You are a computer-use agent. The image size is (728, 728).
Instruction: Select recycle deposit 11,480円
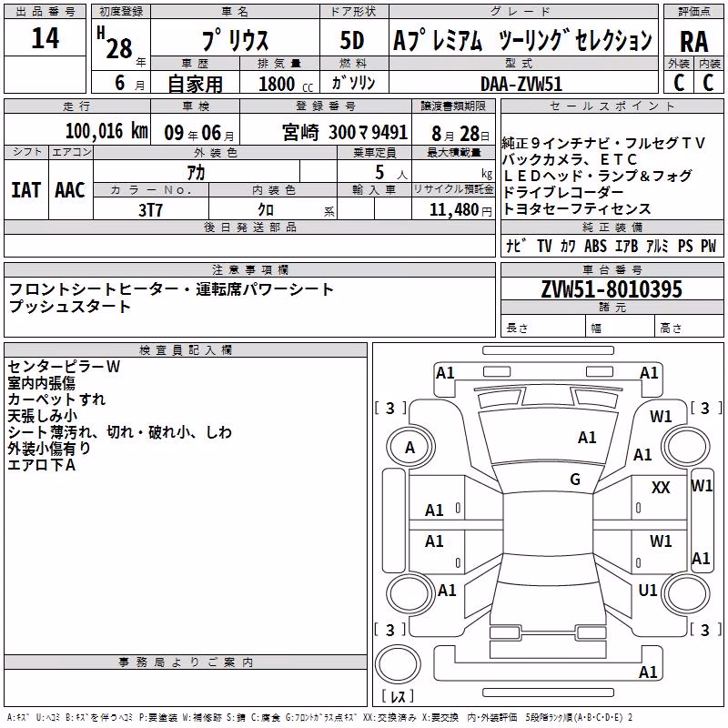point(460,210)
